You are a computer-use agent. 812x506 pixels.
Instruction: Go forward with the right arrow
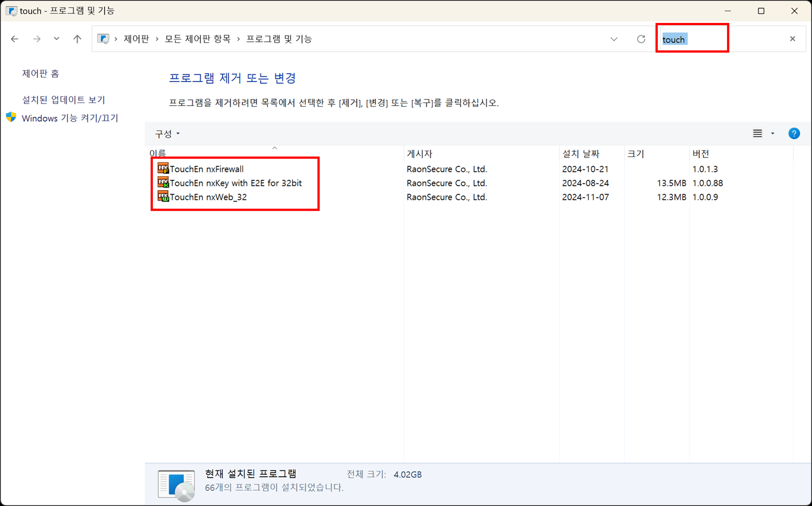coord(37,39)
